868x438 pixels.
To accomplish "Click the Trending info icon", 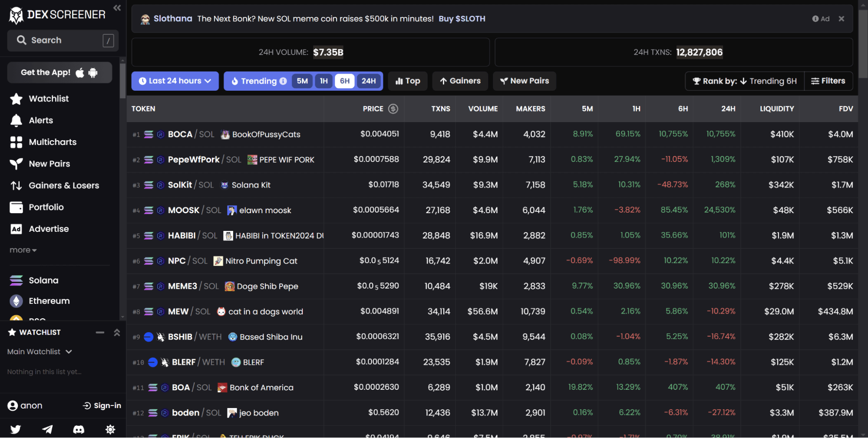I will tap(283, 81).
